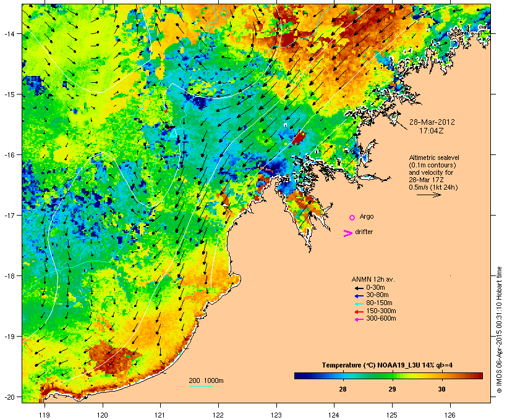Click the 'drifter' legend label
Screen dimensions: 507x420
[364, 232]
